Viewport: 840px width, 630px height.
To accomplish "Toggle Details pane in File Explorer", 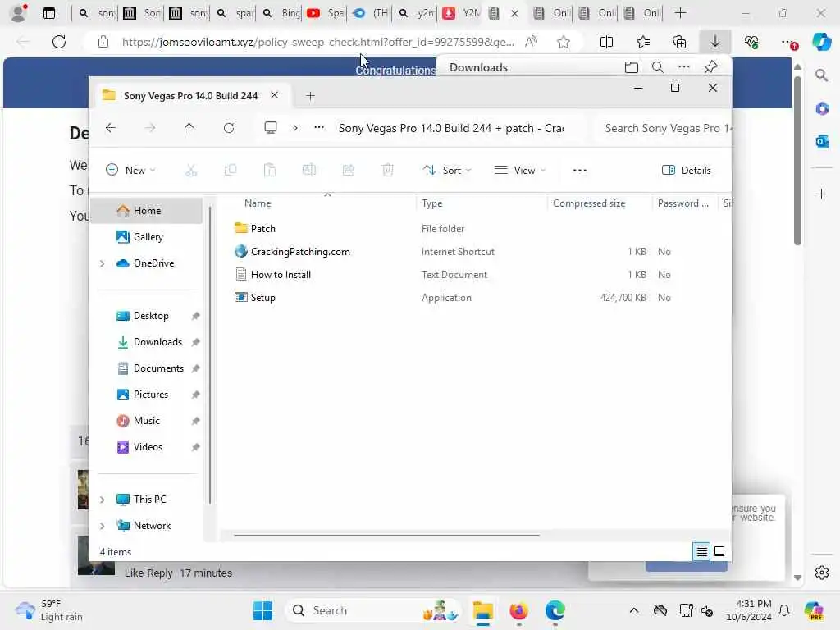I will click(x=687, y=171).
